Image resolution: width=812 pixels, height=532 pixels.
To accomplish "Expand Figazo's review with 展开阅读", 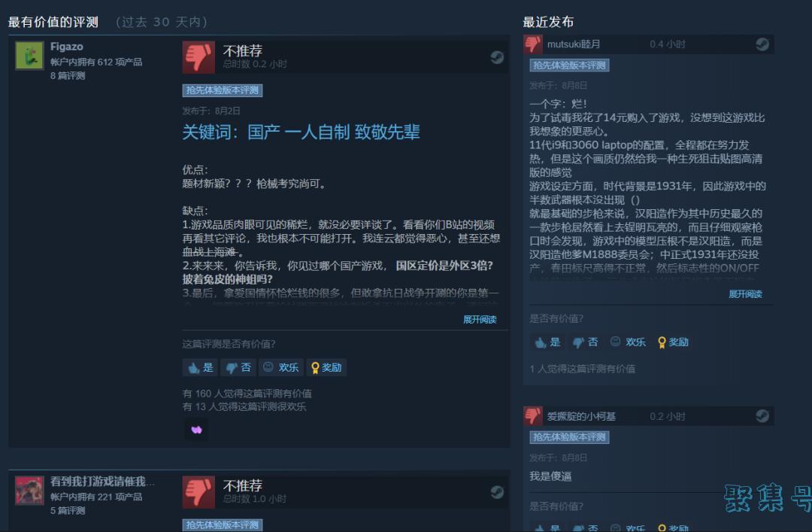I will 480,319.
